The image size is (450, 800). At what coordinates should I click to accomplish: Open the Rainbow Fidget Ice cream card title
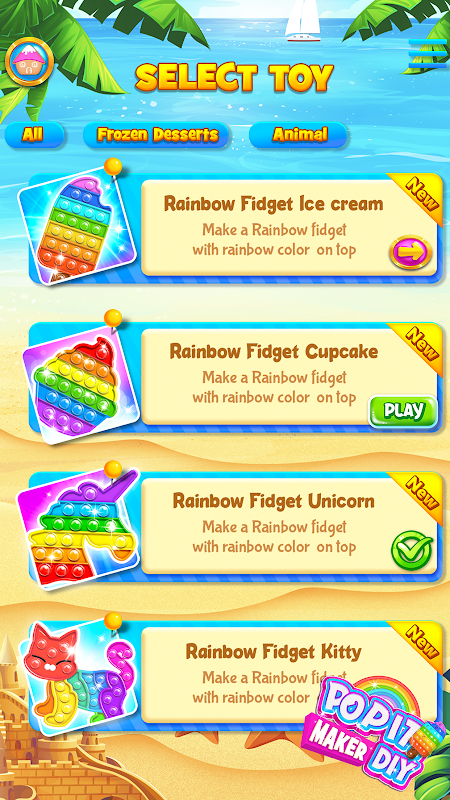(x=273, y=204)
